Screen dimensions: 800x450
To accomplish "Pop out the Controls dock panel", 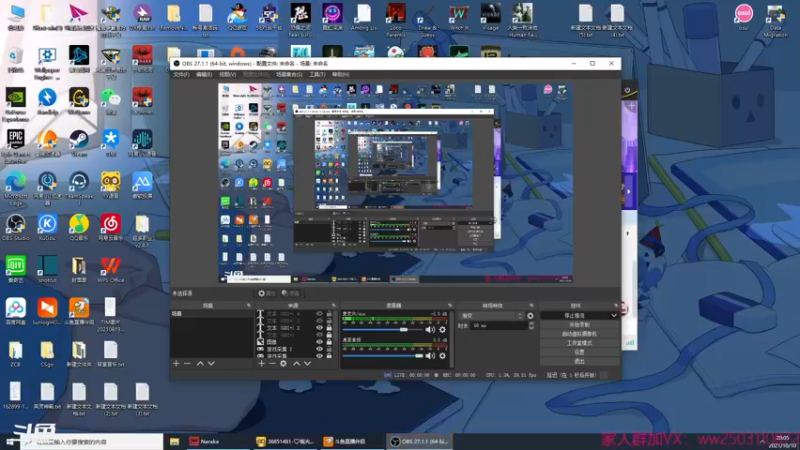I will click(x=616, y=305).
